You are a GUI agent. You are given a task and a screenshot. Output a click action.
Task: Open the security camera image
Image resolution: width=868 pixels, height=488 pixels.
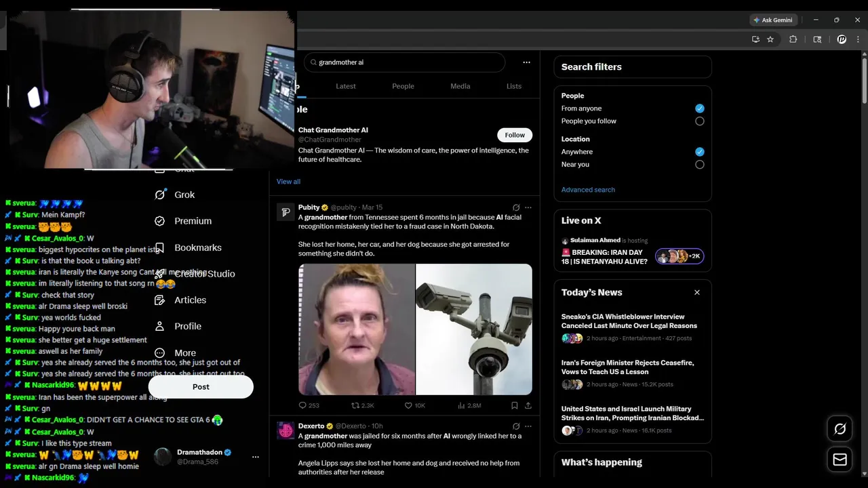[474, 329]
